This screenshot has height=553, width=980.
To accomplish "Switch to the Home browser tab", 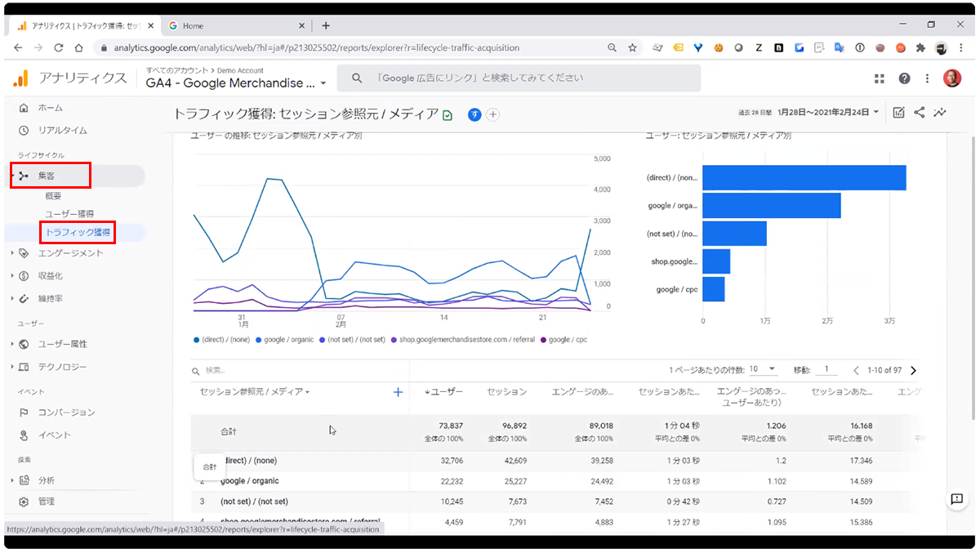I will pos(237,25).
